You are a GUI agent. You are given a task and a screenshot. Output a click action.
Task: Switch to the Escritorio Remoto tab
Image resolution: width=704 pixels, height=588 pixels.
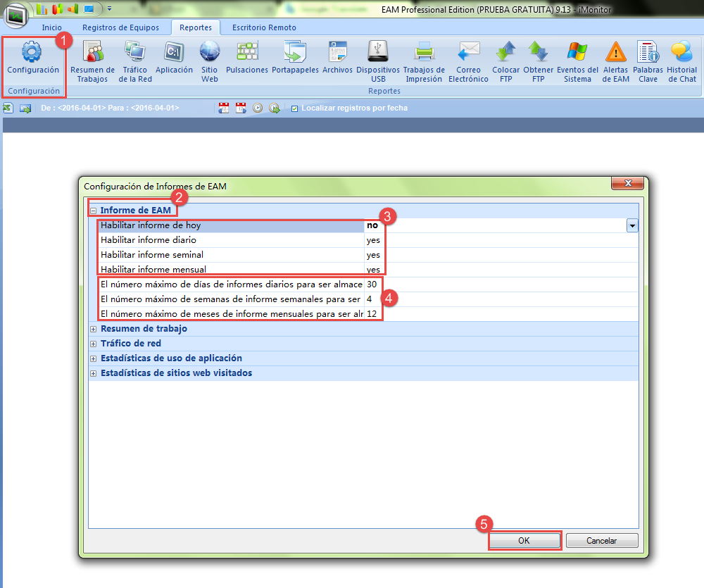point(264,27)
